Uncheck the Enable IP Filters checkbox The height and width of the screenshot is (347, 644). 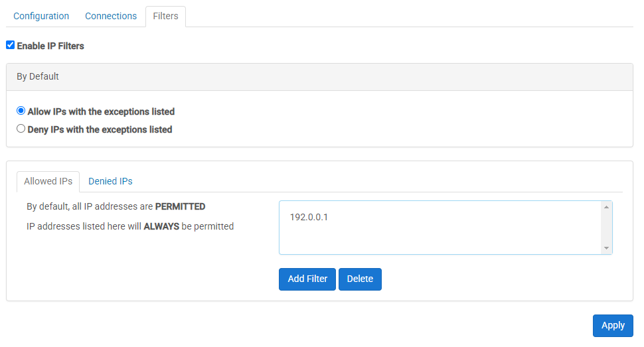10,45
